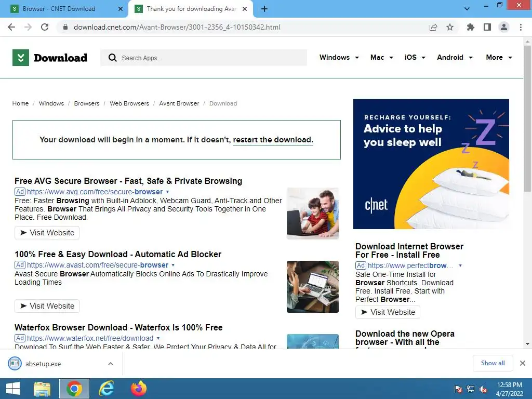Open Windows Start menu
This screenshot has height=399, width=532.
click(13, 389)
